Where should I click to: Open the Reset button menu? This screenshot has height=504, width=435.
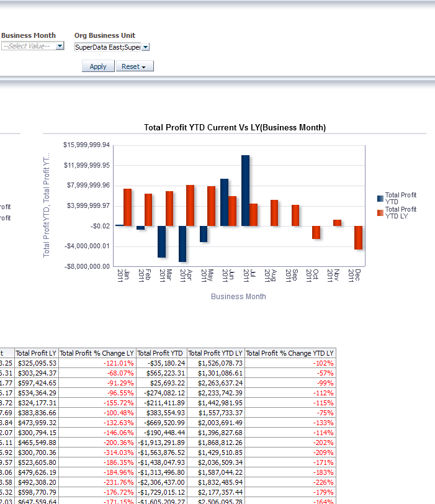pyautogui.click(x=134, y=66)
